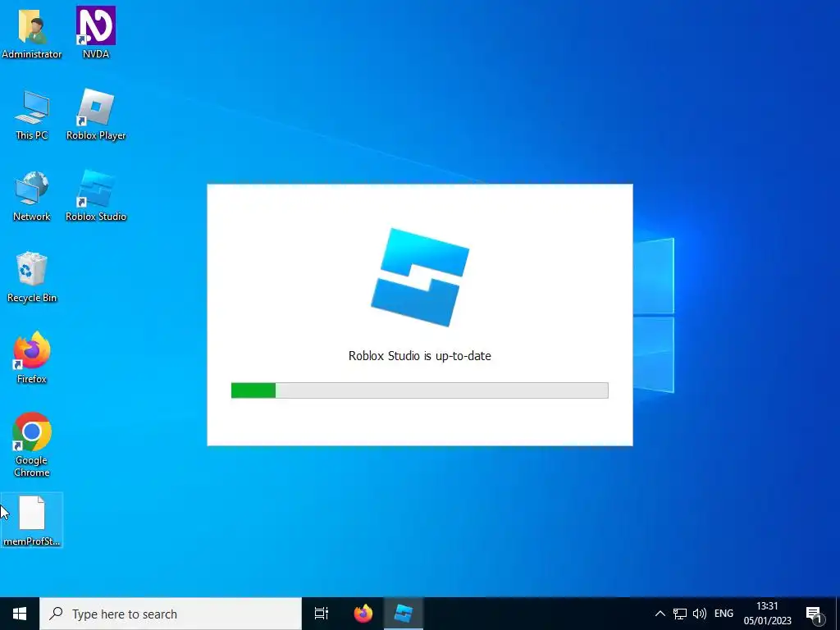The width and height of the screenshot is (840, 630).
Task: Open the NVDA desktop shortcut
Action: (x=96, y=33)
